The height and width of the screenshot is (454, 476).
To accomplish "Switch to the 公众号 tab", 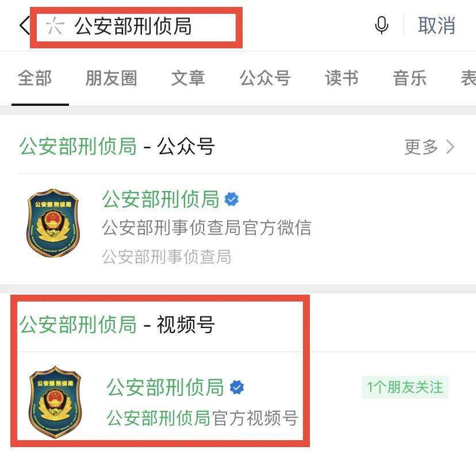I will pyautogui.click(x=264, y=78).
